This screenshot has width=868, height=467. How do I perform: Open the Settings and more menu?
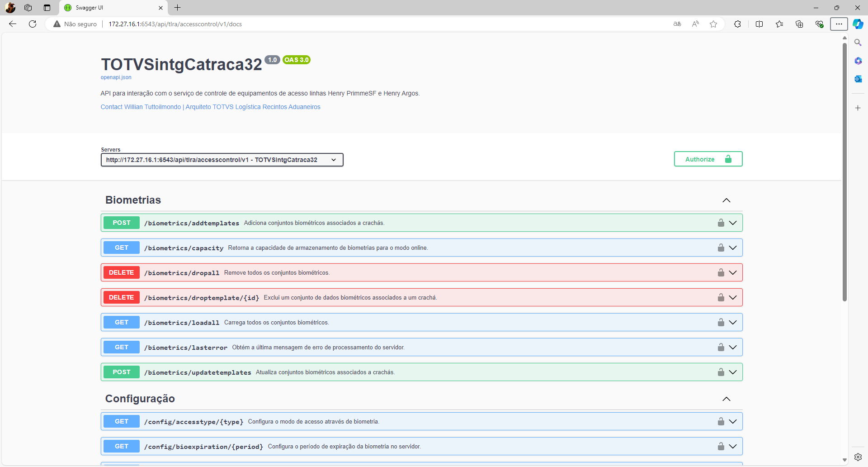pos(839,24)
